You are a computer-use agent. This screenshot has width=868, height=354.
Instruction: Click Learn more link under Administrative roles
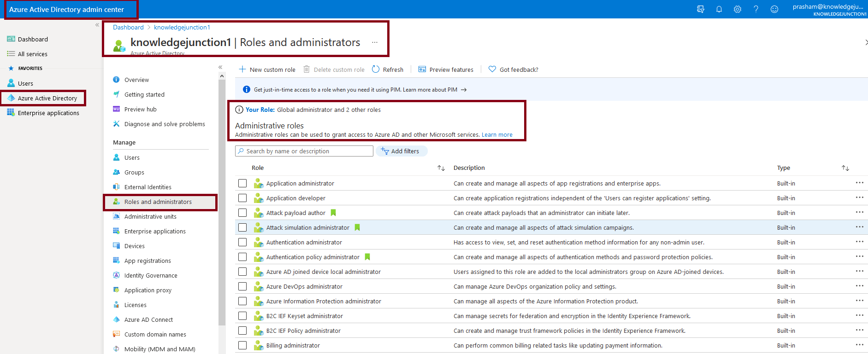tap(497, 135)
